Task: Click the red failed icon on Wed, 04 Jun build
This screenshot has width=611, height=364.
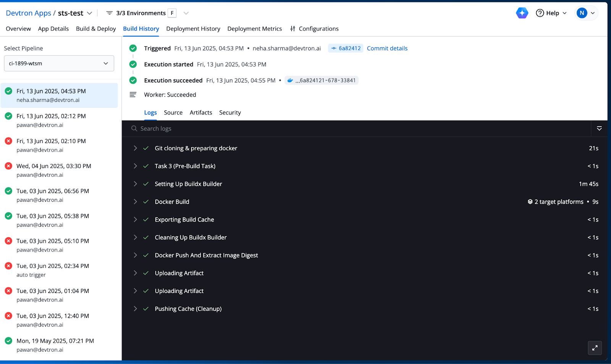Action: 8,166
